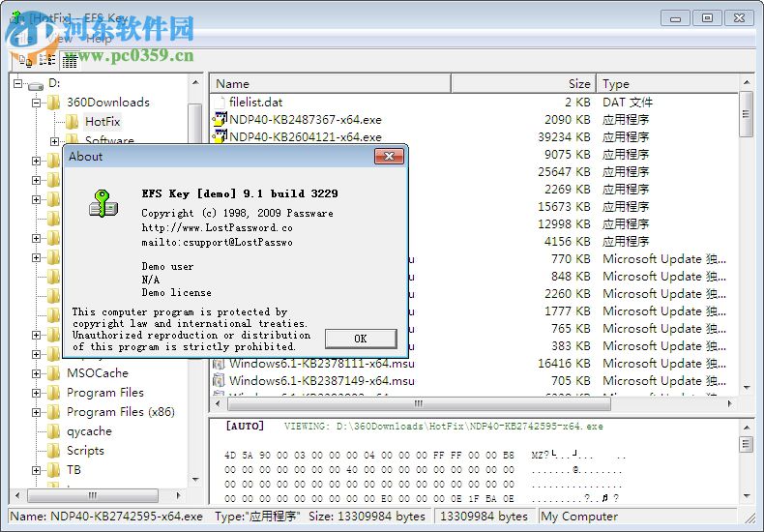The height and width of the screenshot is (532, 764).
Task: Click the [AUTO] label in hex viewer
Action: [245, 427]
